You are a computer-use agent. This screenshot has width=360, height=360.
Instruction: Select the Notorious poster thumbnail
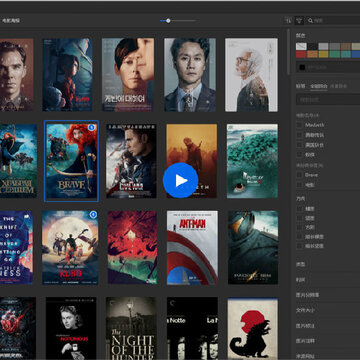coord(71,328)
